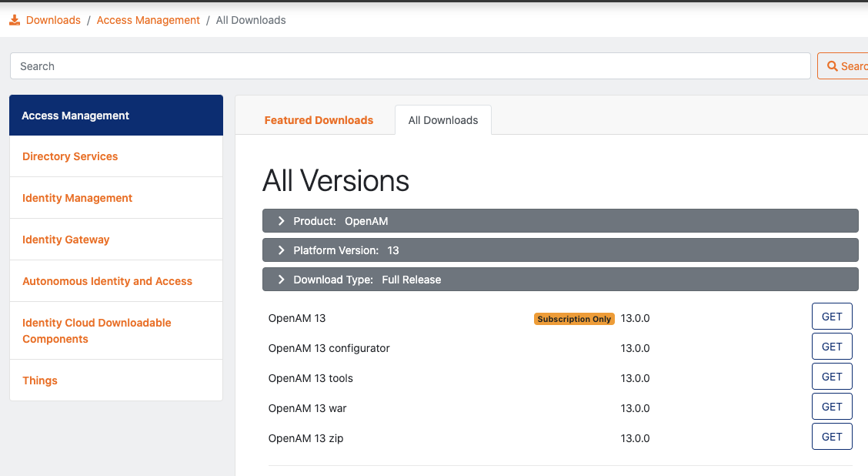Expand the Platform Version: 13 filter
The width and height of the screenshot is (868, 476).
tap(560, 250)
